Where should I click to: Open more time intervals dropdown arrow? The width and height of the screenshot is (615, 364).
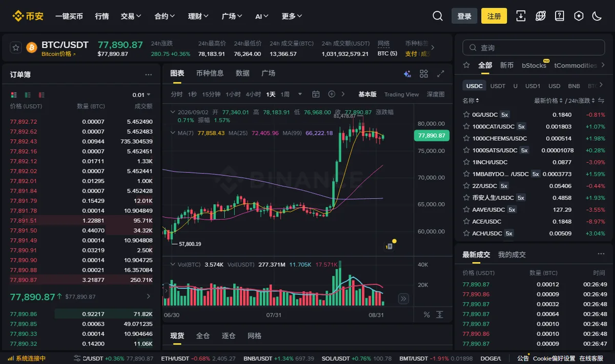point(300,94)
